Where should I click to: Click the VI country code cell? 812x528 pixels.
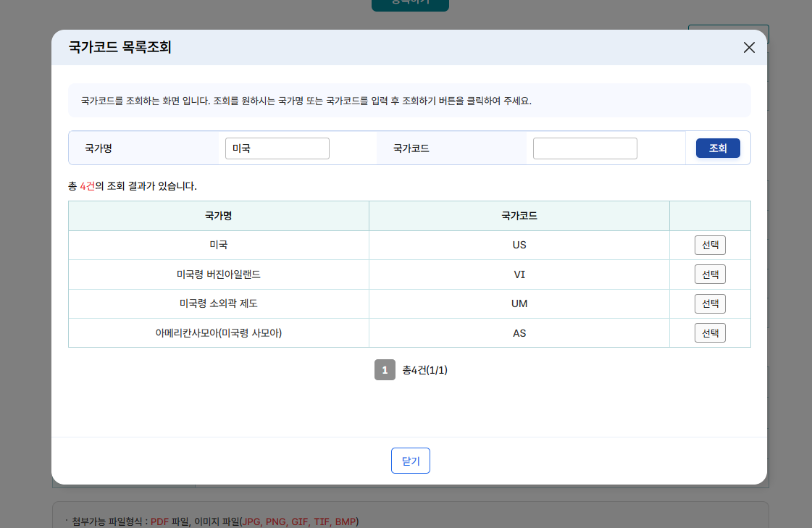519,274
